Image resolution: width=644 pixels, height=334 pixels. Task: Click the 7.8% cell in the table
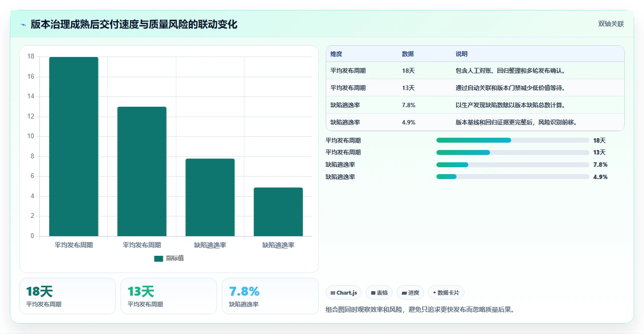coord(409,105)
